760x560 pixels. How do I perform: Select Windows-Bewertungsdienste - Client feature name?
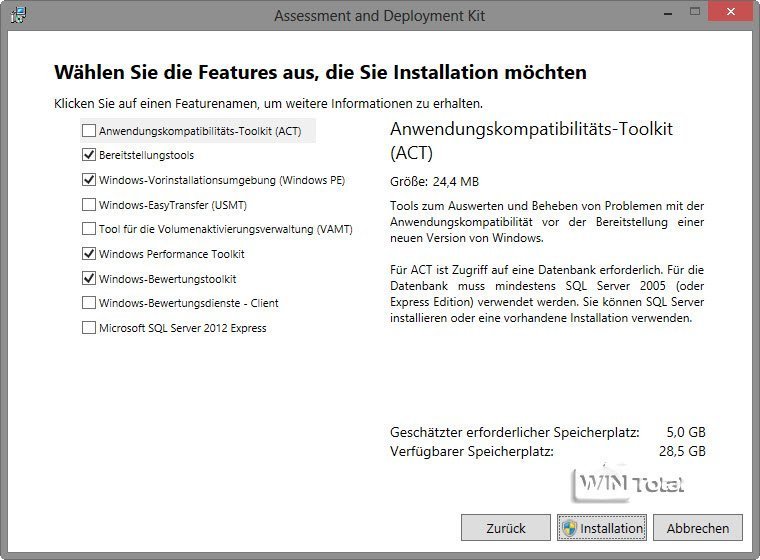coord(189,304)
